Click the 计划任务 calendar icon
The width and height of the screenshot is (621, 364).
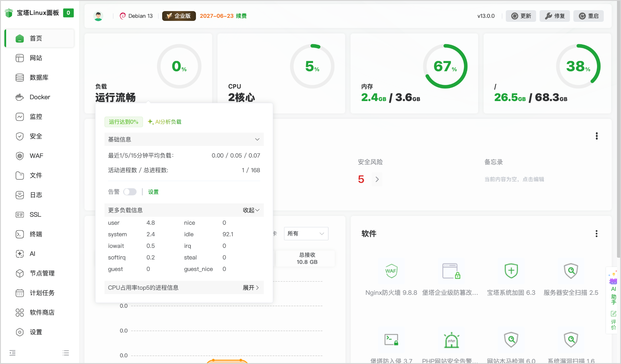pos(20,293)
